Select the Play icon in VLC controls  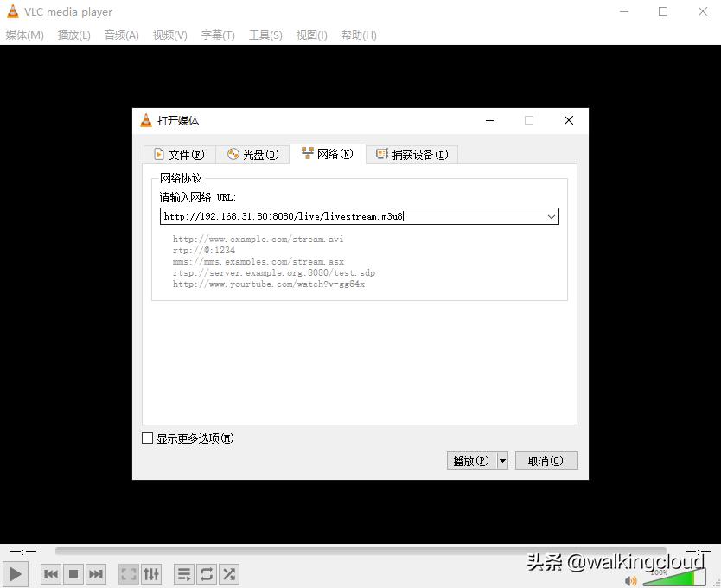16,573
